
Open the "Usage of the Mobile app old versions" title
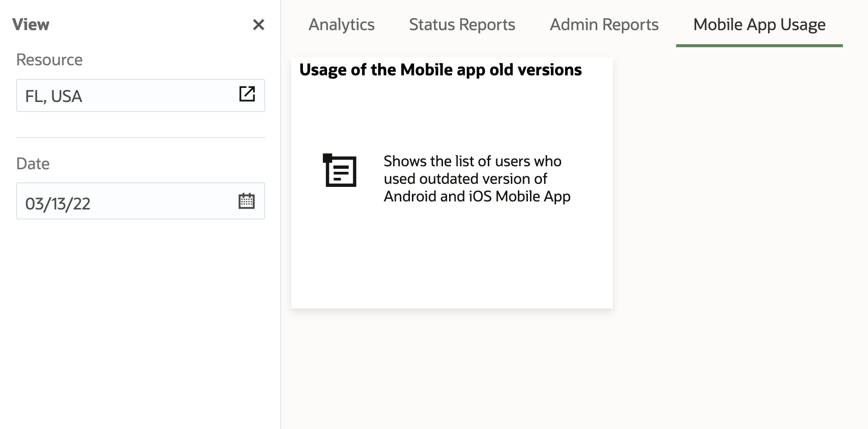tap(441, 70)
